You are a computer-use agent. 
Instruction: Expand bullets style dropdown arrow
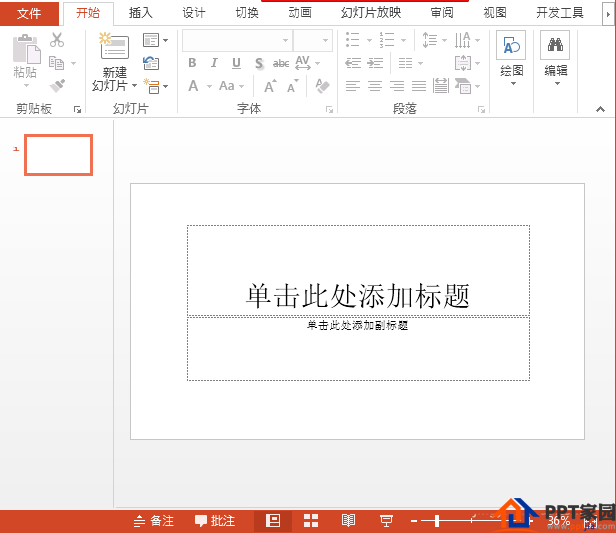click(369, 40)
